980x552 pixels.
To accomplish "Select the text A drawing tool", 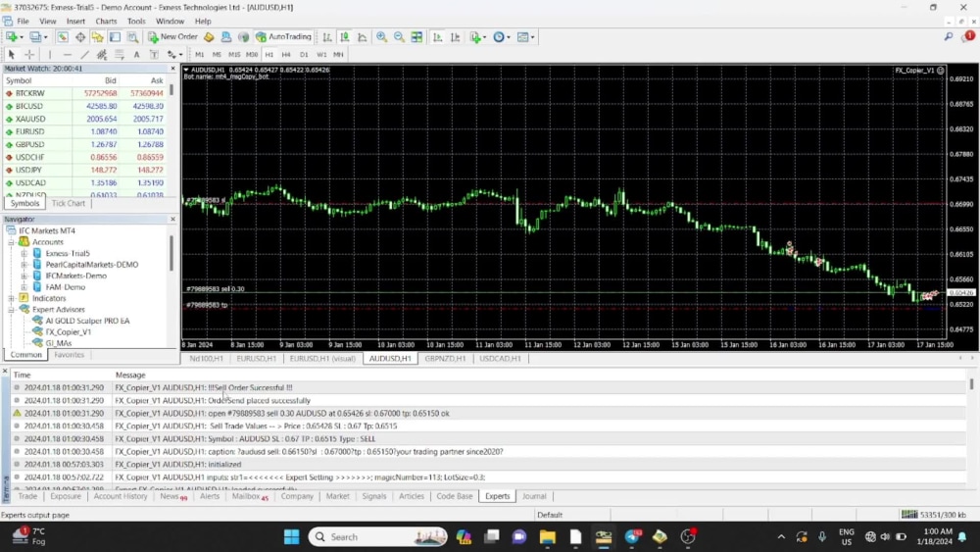I will (x=136, y=54).
